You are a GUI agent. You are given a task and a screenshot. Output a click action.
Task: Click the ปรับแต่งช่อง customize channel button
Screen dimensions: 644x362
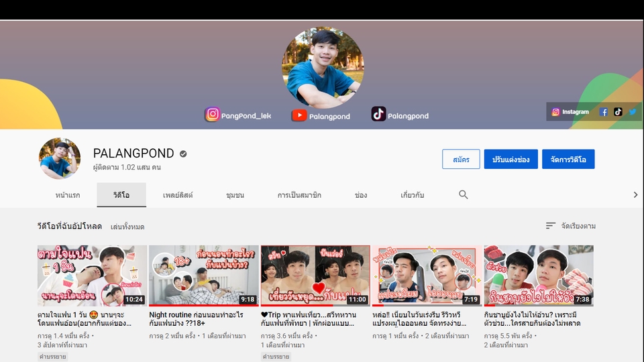coord(511,160)
